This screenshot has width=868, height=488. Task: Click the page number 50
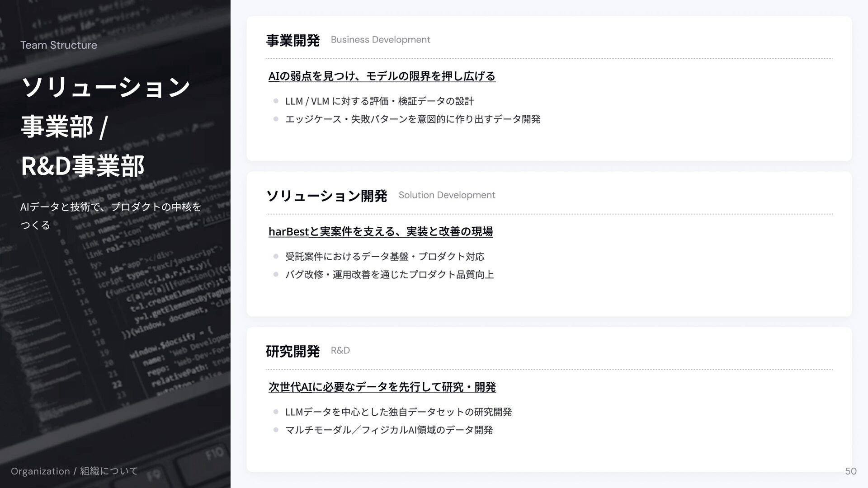(850, 471)
